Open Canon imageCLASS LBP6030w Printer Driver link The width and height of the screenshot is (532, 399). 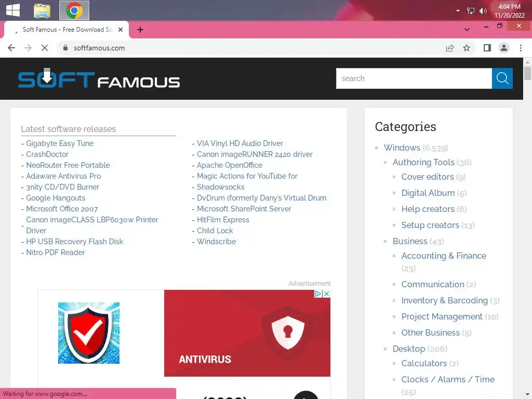click(x=92, y=225)
